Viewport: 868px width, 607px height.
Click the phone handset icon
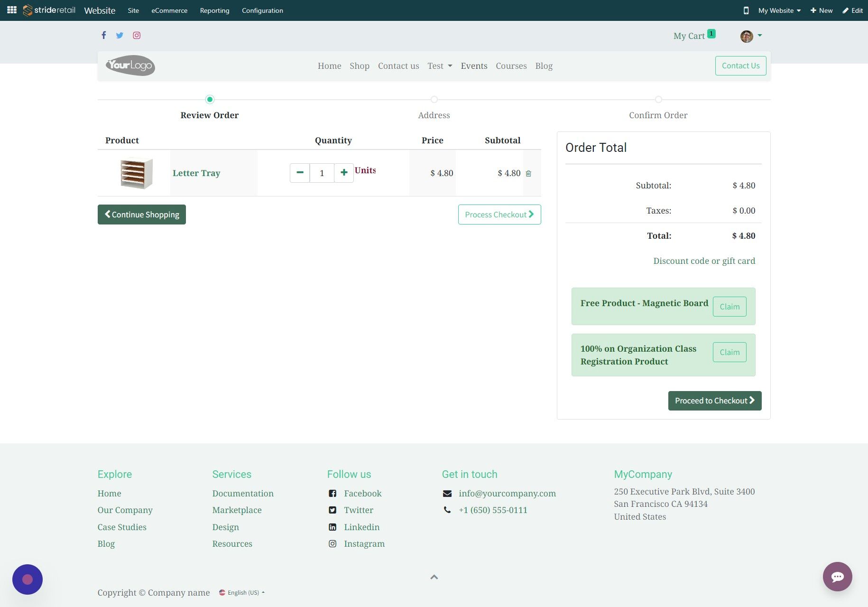click(447, 510)
